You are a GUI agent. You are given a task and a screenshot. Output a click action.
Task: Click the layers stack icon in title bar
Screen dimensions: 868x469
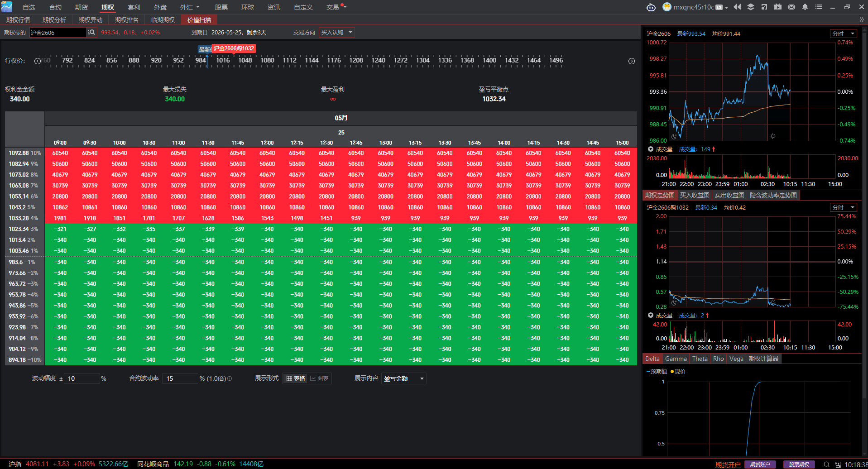tap(751, 7)
